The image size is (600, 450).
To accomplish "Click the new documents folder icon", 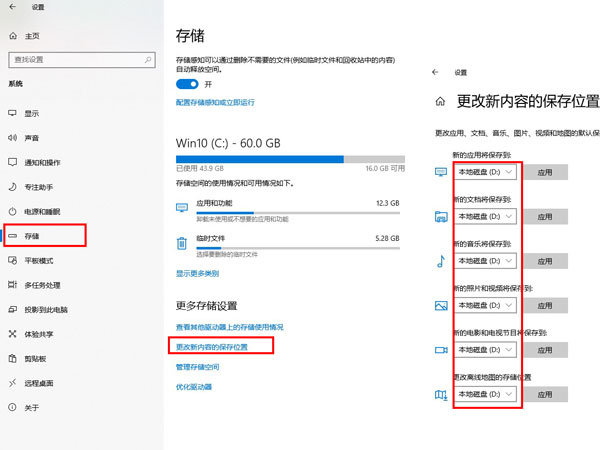I will pyautogui.click(x=441, y=217).
